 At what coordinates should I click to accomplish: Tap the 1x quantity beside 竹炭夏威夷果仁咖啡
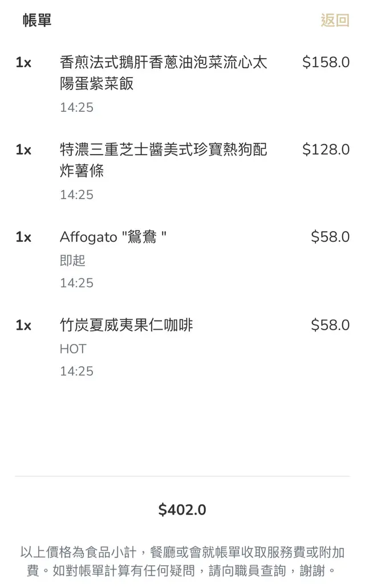click(x=23, y=325)
